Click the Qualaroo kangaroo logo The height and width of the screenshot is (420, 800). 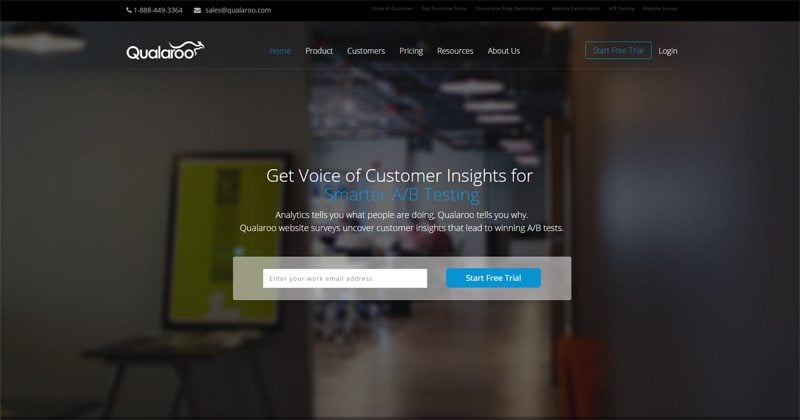pos(165,51)
